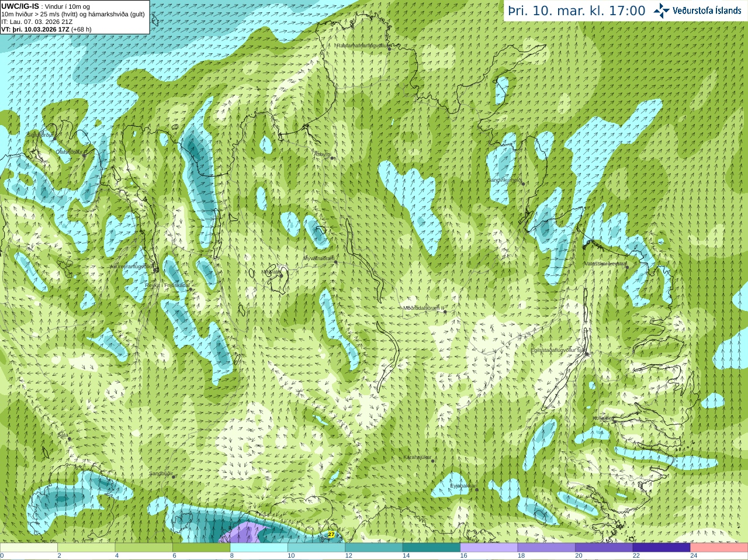748x560 pixels.
Task: Select the Raufarhafnarflugvöllur station label
Action: click(362, 45)
